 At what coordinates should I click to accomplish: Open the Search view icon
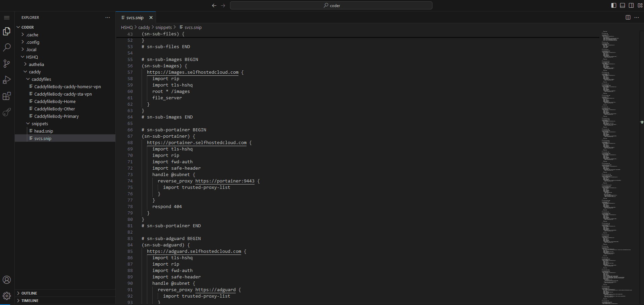click(7, 47)
